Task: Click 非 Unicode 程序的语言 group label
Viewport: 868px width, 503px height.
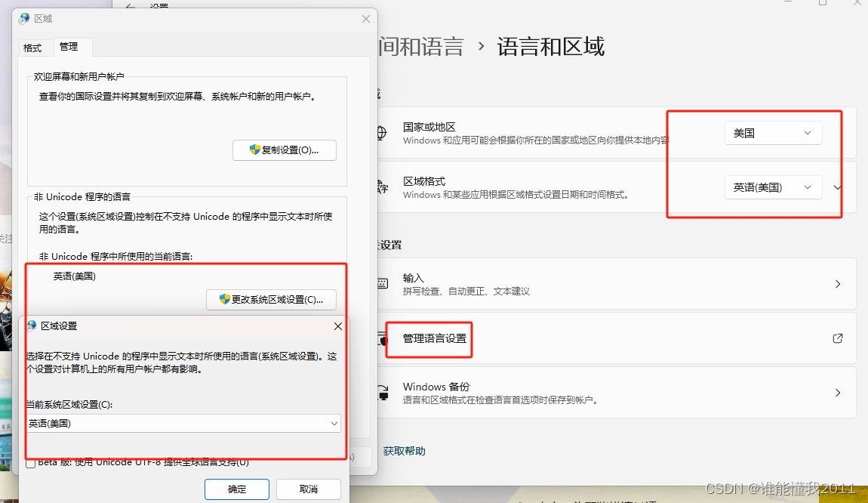Action: click(x=82, y=196)
